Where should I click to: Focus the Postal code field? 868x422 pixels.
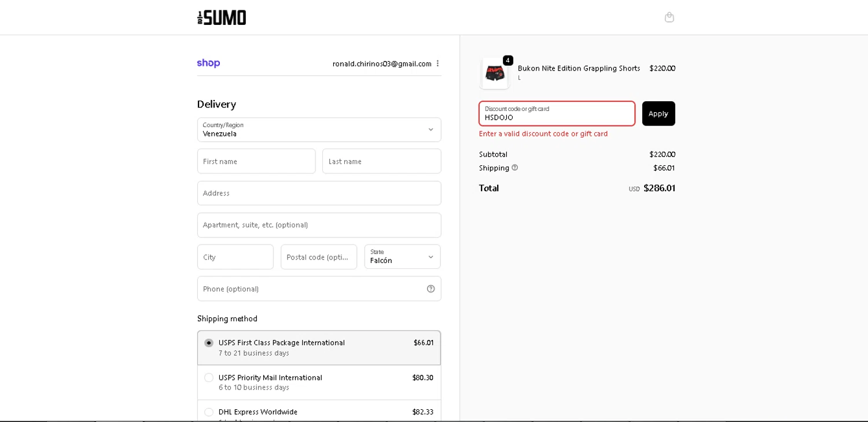pos(319,257)
